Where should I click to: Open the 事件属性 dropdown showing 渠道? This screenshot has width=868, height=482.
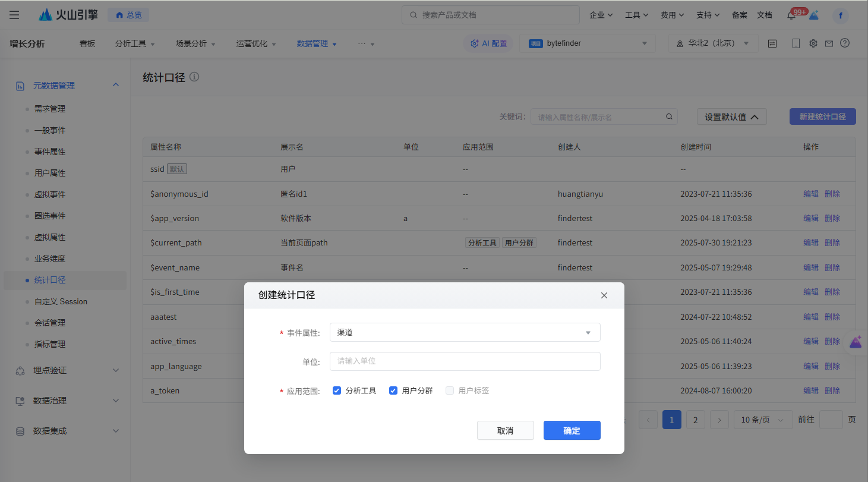(x=465, y=332)
